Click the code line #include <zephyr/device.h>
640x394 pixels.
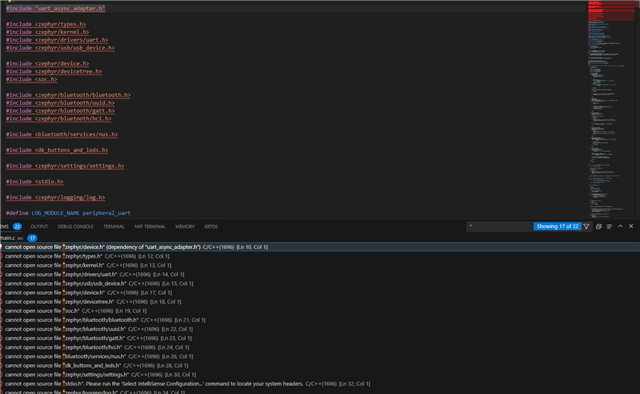click(47, 63)
